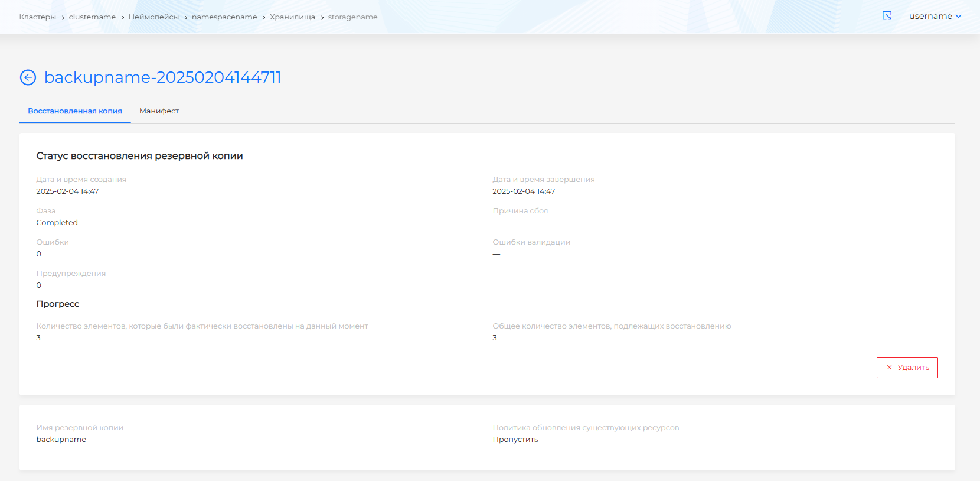
Task: Click the backupname value under Имя резервной копии
Action: pyautogui.click(x=61, y=440)
